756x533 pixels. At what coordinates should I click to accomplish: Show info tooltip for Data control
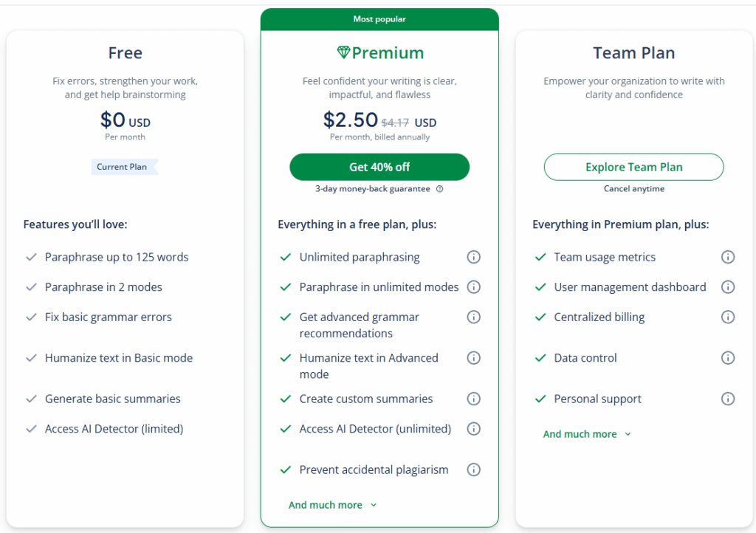tap(728, 358)
